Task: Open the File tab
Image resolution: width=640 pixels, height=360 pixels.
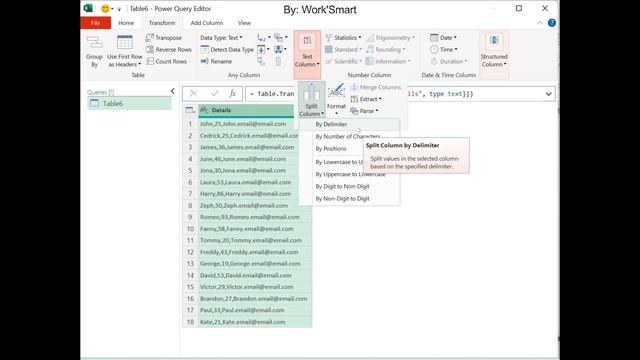Action: click(x=96, y=23)
